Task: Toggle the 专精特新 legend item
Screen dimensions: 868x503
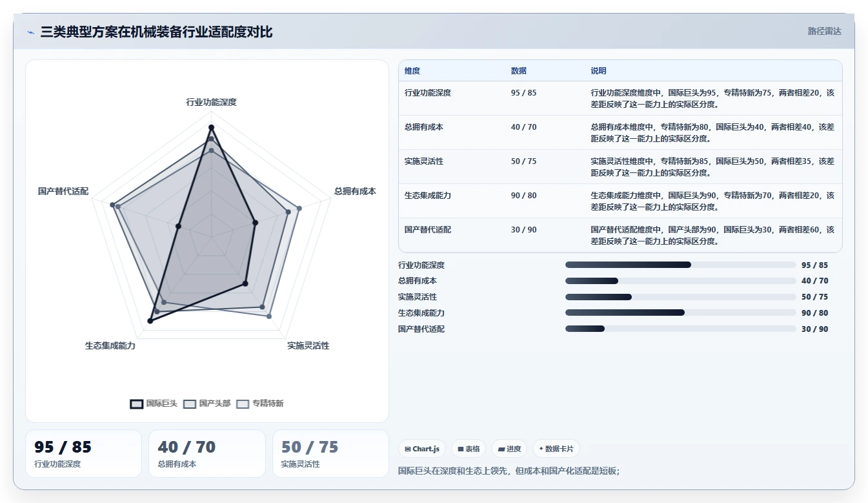Action: pos(260,404)
